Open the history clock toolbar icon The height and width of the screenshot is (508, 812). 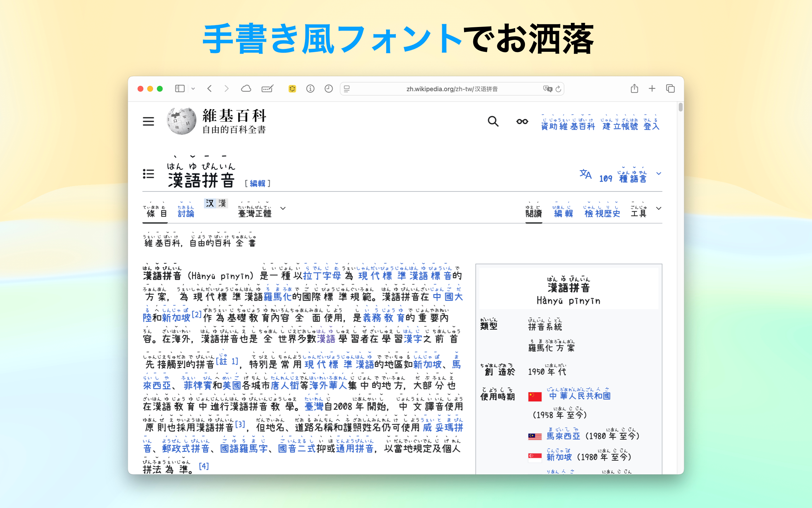[x=329, y=89]
